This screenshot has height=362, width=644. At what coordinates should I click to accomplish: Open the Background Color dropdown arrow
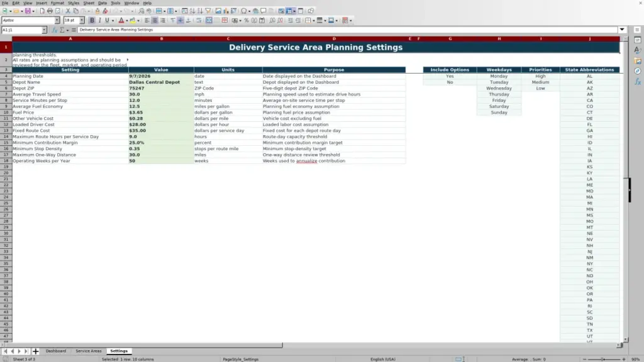[138, 20]
